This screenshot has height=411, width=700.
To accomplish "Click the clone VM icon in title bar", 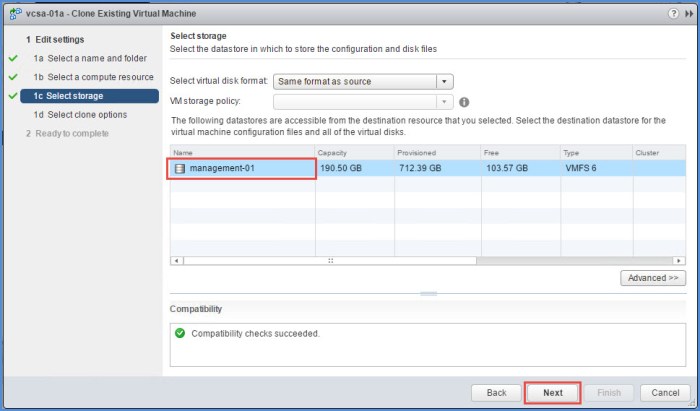I will [x=16, y=14].
